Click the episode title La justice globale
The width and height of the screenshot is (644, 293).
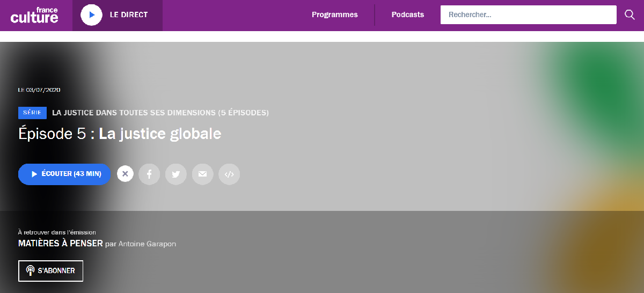[160, 134]
